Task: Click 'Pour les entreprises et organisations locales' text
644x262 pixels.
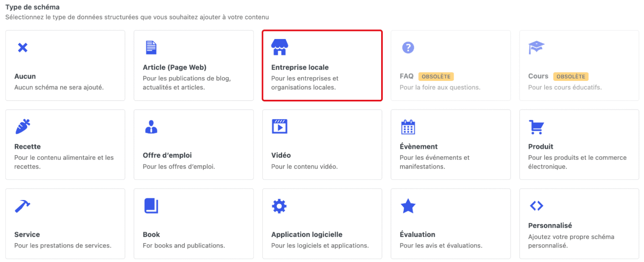Action: (x=305, y=83)
